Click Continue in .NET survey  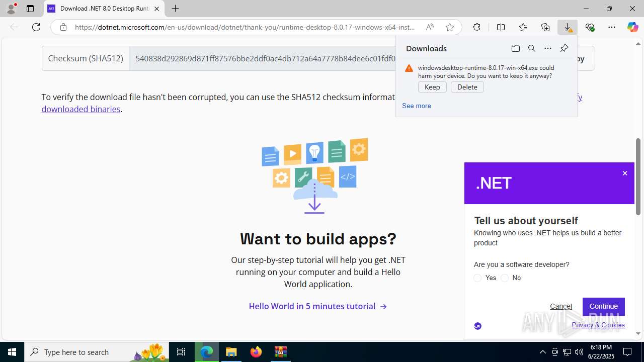click(604, 306)
